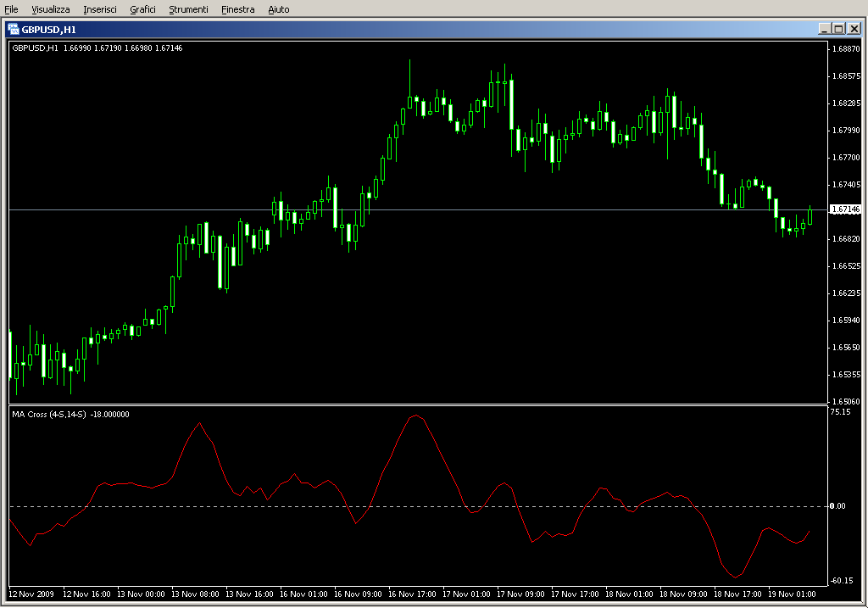Click the 18 Nov 17:00 time label

(x=737, y=594)
